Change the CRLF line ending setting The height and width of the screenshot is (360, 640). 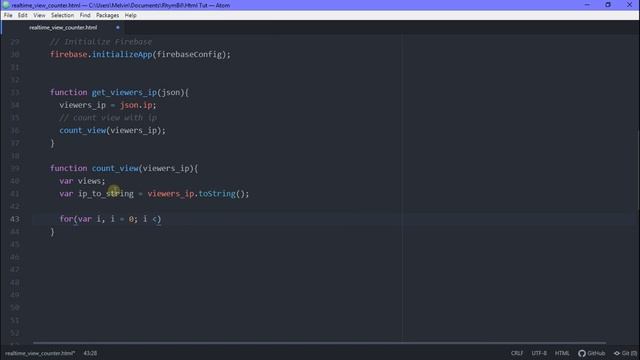coord(517,353)
